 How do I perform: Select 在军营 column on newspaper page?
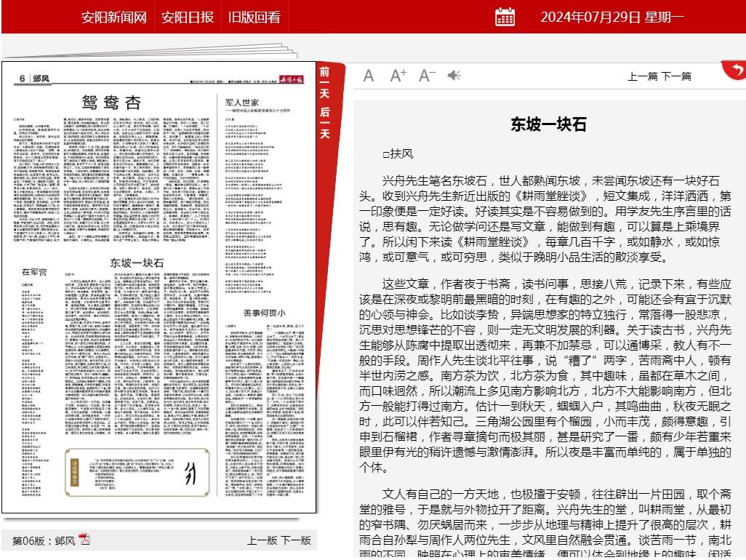[x=33, y=272]
